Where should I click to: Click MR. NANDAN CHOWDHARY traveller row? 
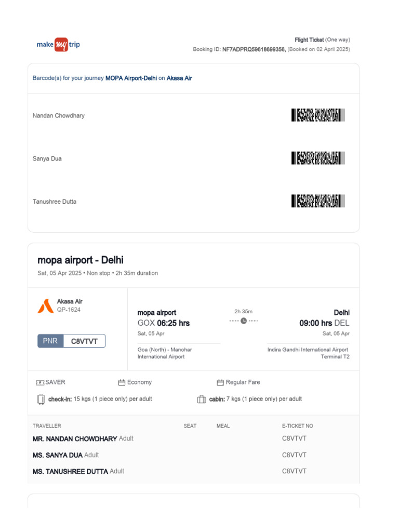[x=75, y=438]
